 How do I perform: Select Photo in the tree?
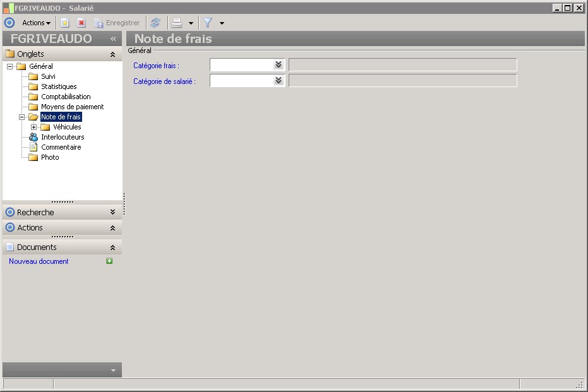(50, 157)
